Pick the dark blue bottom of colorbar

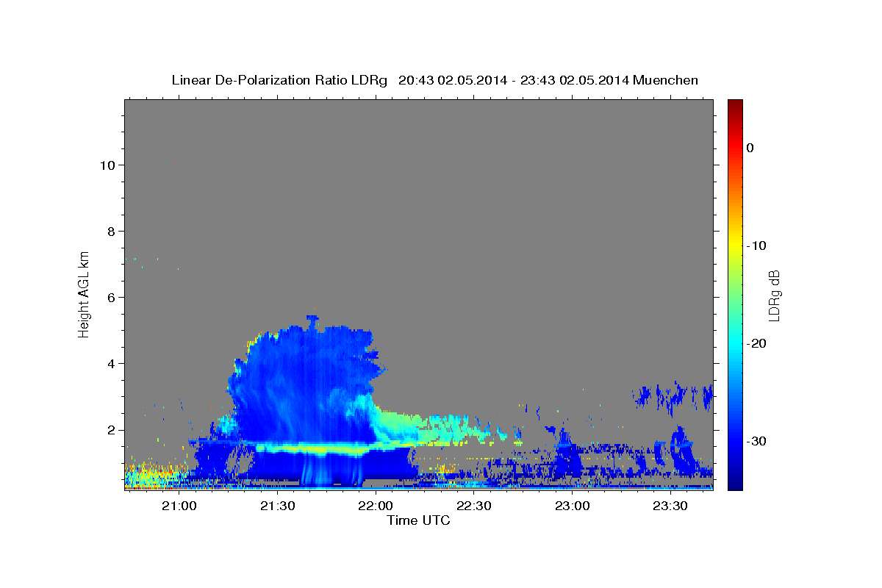click(x=735, y=484)
